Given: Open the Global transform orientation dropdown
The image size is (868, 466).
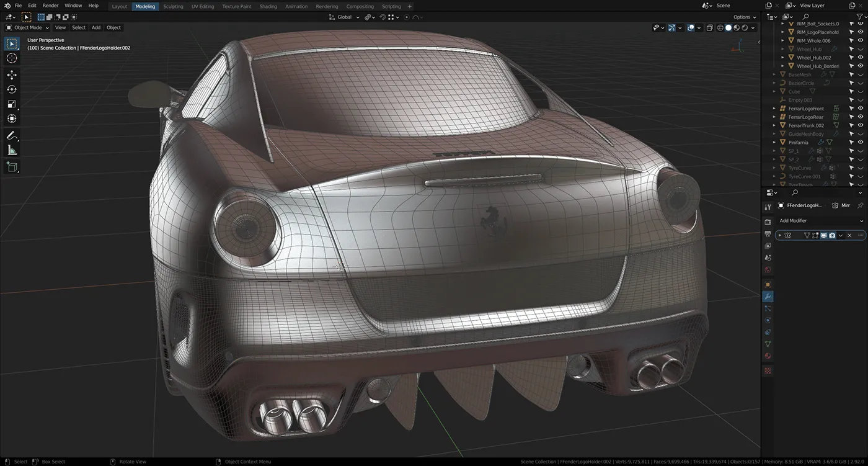Looking at the screenshot, I should coord(344,17).
